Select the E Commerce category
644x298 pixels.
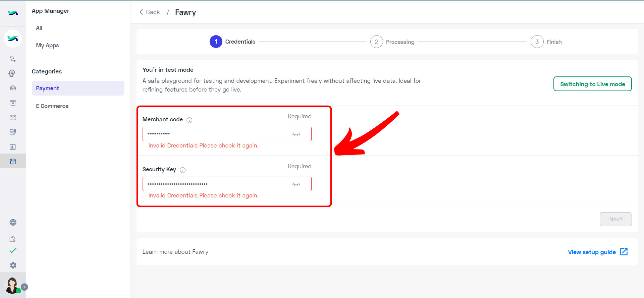tap(52, 106)
